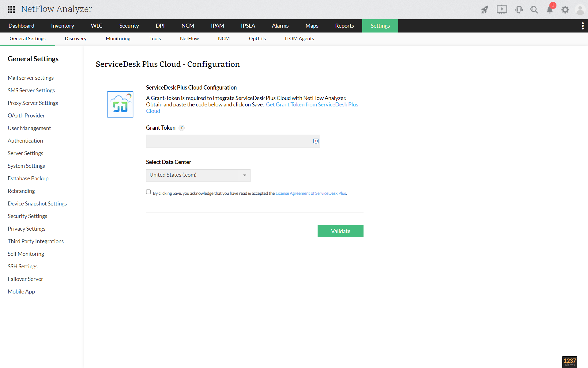Open the Select Data Center dropdown

coord(244,175)
